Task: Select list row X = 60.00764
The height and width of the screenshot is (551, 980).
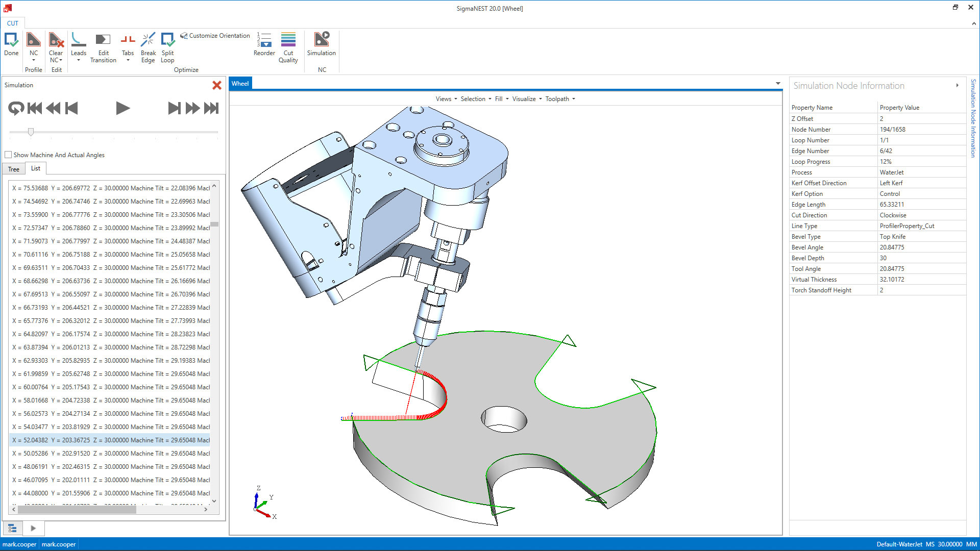Action: pos(111,387)
